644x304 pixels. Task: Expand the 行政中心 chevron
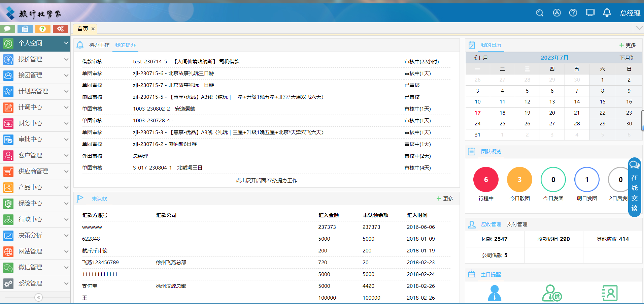[x=66, y=219]
